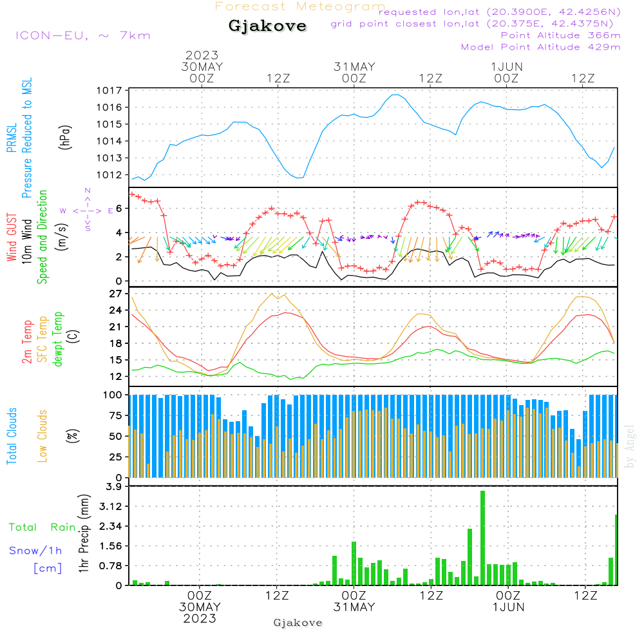This screenshot has width=644, height=644.
Task: Click the green 'Total Rain' label
Action: [43, 527]
